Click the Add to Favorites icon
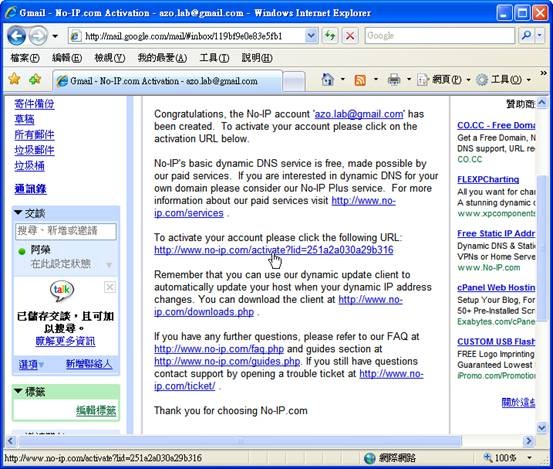The height and width of the screenshot is (469, 553). click(x=35, y=79)
